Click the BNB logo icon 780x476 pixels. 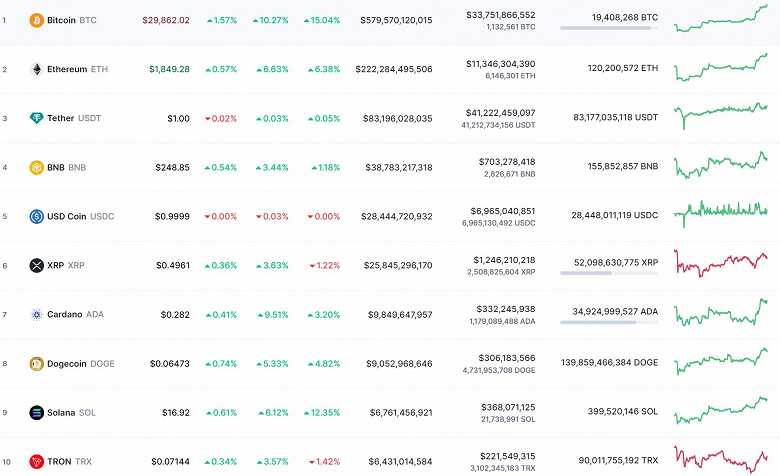point(37,167)
